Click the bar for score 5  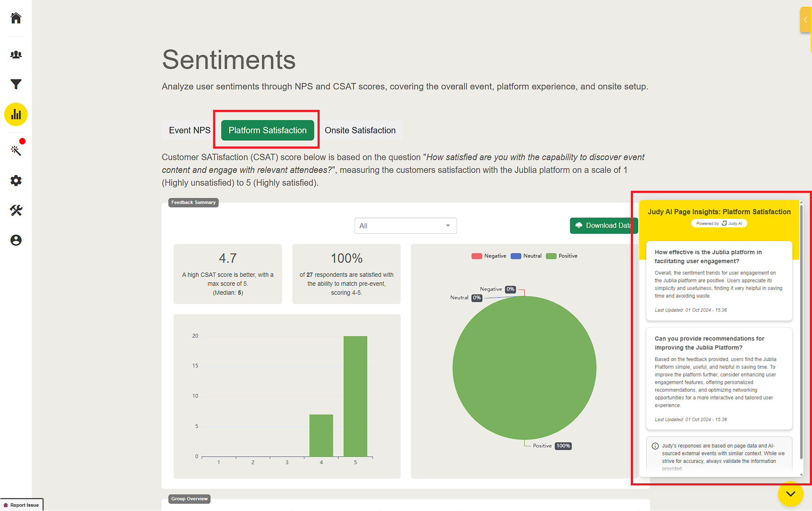(355, 396)
